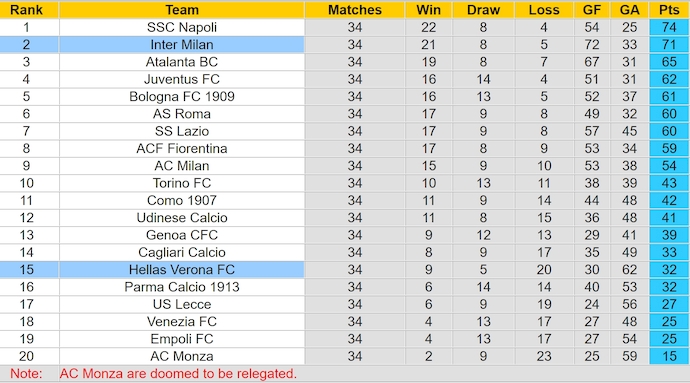Viewport: 690px width, 383px height.
Task: Click AC Monza's 15 points cell
Action: [x=669, y=356]
